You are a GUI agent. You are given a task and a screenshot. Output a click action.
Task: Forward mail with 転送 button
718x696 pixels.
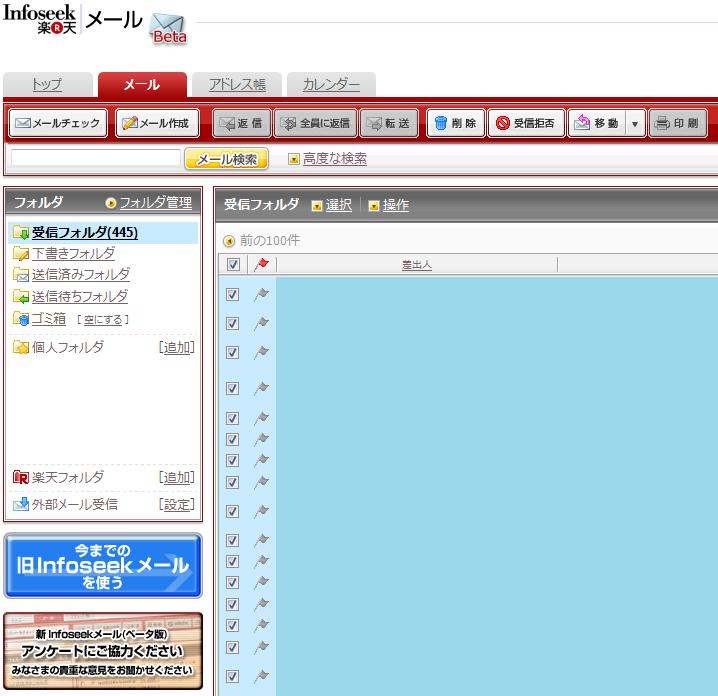389,123
